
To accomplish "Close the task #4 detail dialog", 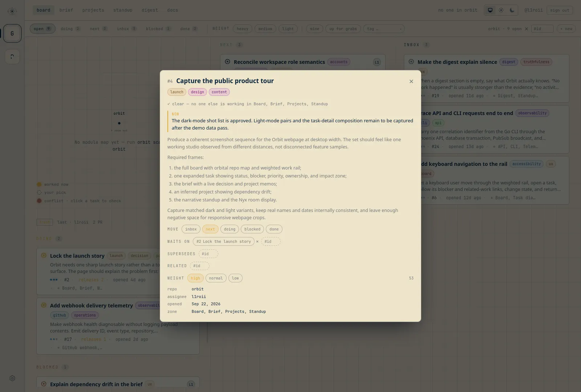I will point(411,81).
